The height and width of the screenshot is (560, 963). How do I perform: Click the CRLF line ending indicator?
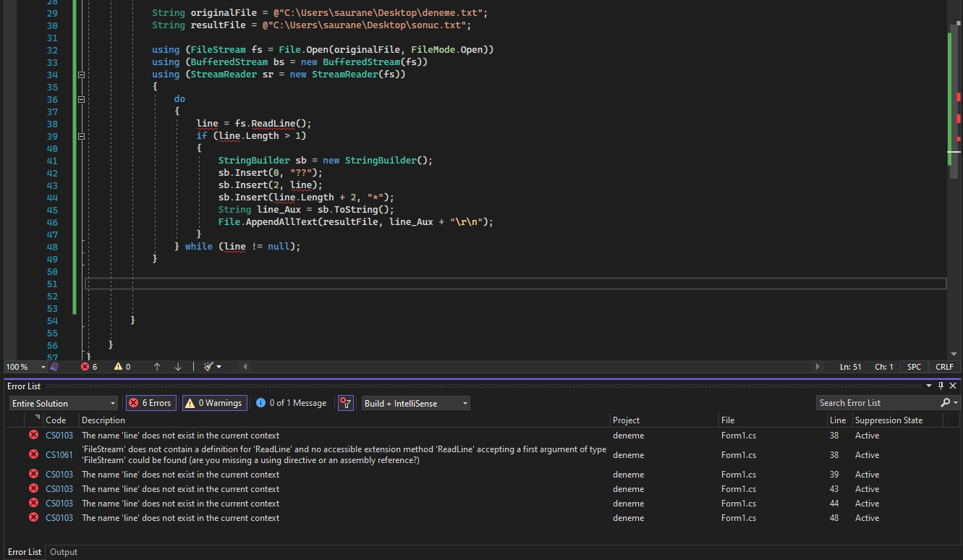pos(944,367)
